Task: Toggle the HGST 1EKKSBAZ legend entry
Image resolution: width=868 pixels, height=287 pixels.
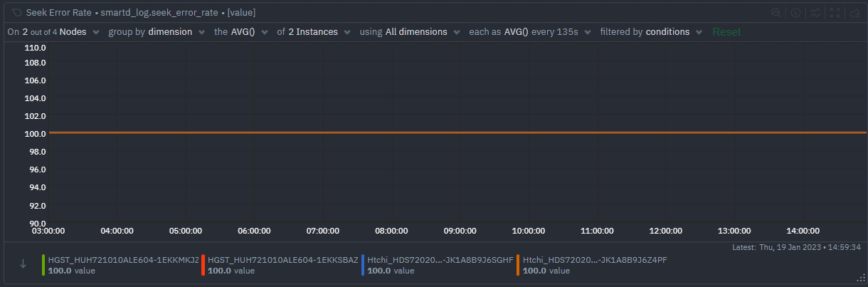Action: (x=280, y=265)
